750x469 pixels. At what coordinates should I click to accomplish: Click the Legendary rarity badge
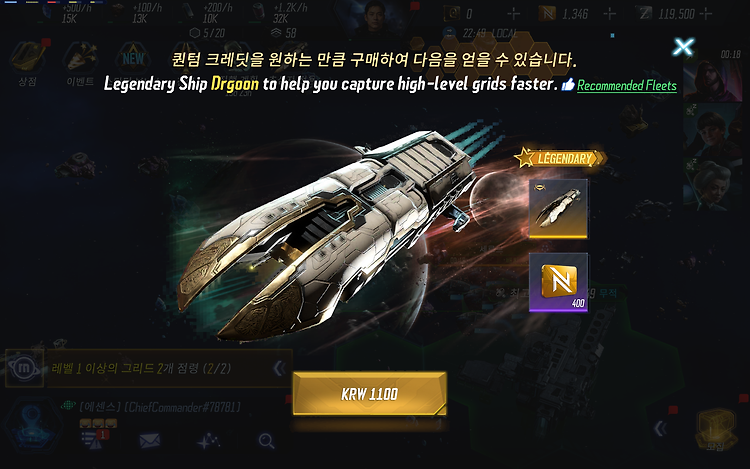(561, 158)
